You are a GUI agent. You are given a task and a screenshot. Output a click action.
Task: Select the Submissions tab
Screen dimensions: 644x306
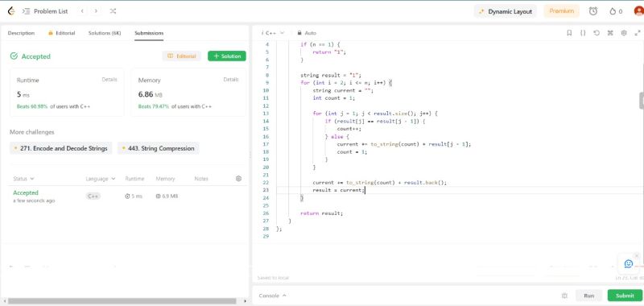(x=149, y=33)
